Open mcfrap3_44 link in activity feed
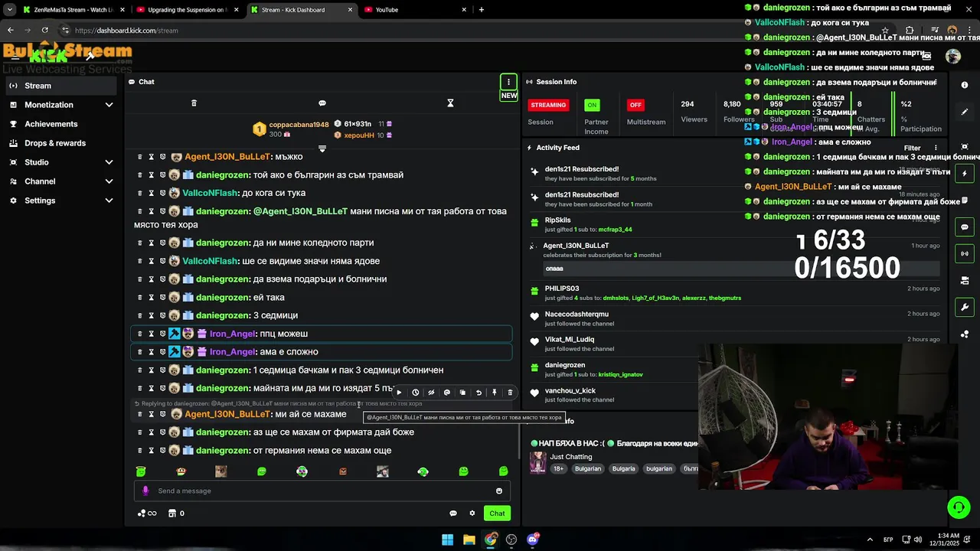The image size is (980, 551). point(615,230)
